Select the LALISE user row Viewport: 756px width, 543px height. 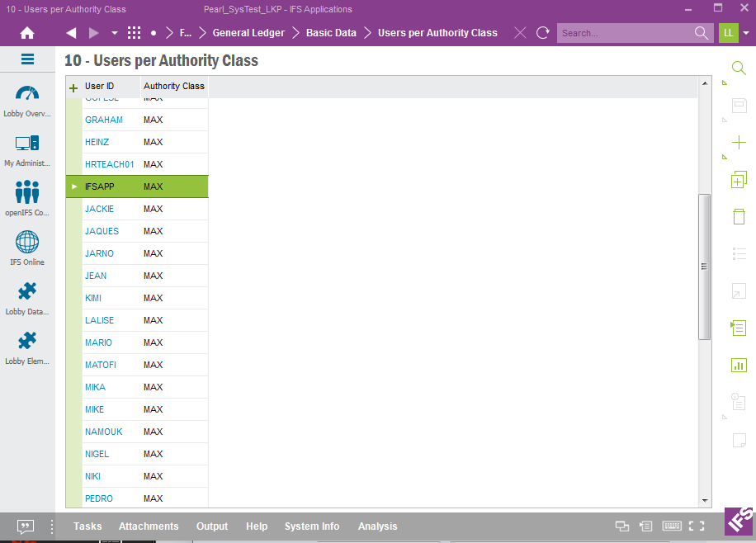click(137, 320)
